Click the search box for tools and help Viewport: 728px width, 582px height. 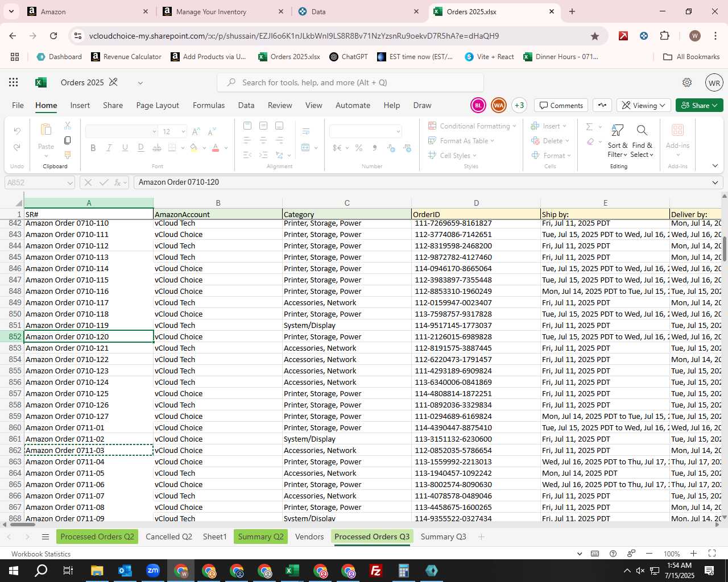[x=350, y=82]
